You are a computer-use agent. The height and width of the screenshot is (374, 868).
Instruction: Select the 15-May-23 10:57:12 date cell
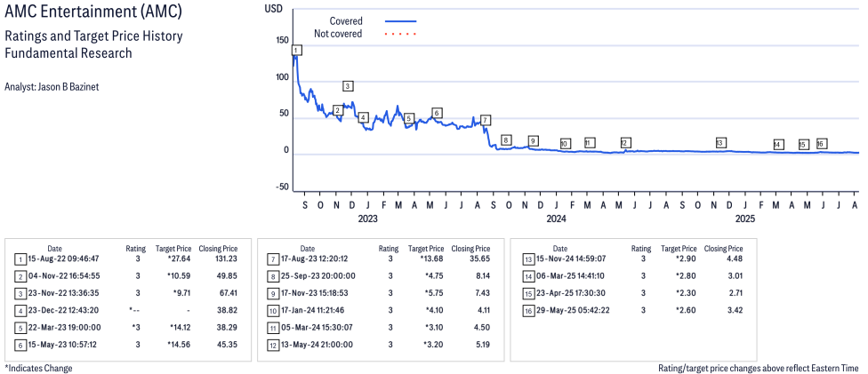(x=61, y=345)
